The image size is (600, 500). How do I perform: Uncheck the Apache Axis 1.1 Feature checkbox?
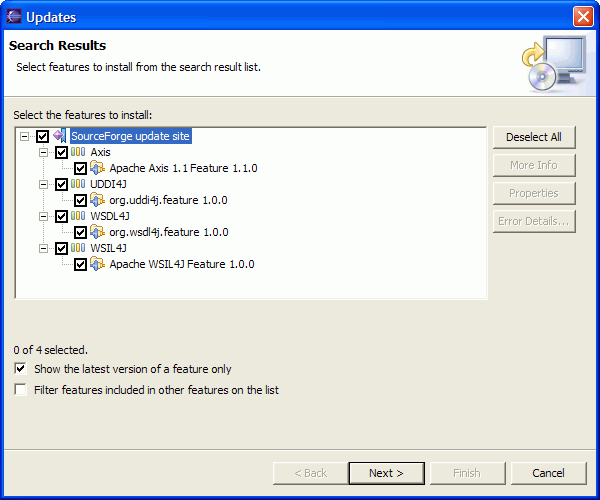coord(80,168)
